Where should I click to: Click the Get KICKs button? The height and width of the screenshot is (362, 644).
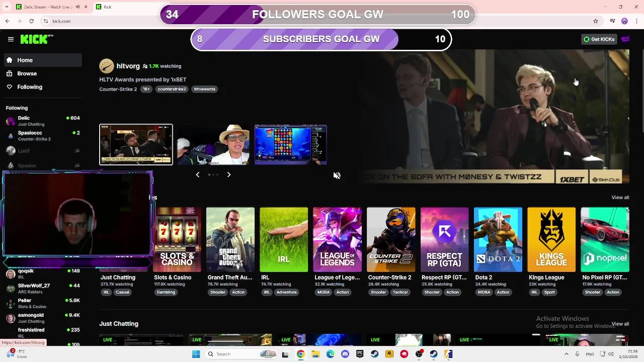599,39
